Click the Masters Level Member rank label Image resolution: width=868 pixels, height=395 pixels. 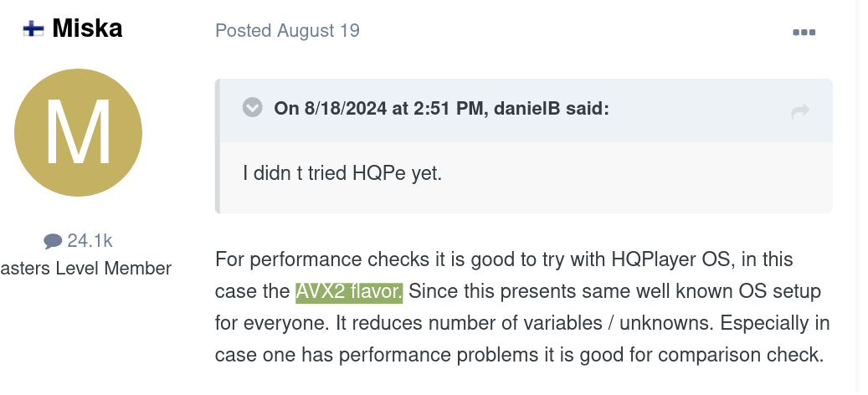tap(86, 269)
